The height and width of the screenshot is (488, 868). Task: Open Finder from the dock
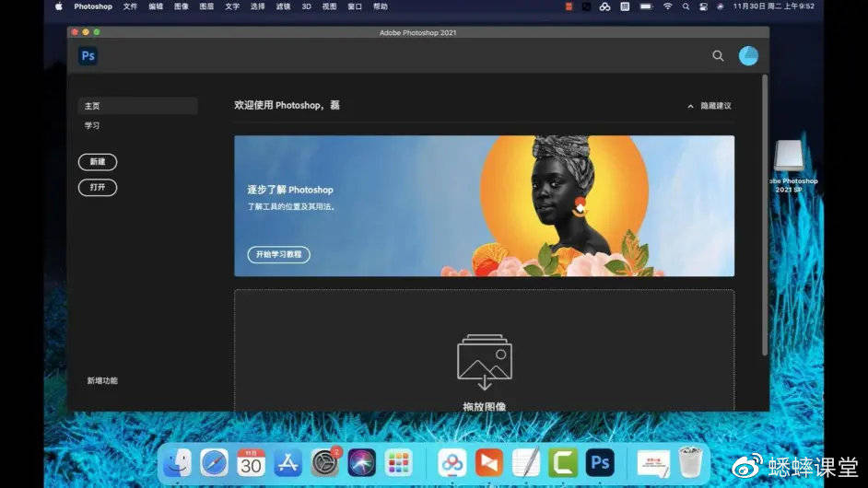click(177, 462)
